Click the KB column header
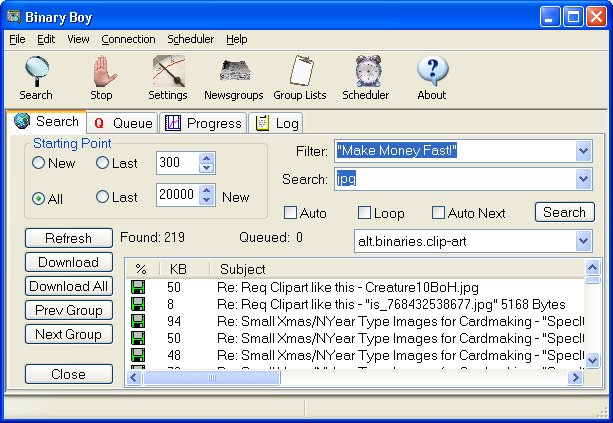The image size is (613, 423). [x=185, y=269]
